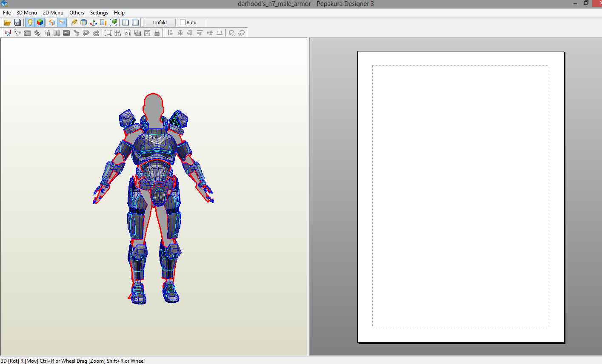Screen dimensions: 602x364
Task: Click the P.1 page number icon
Action: [x=128, y=33]
